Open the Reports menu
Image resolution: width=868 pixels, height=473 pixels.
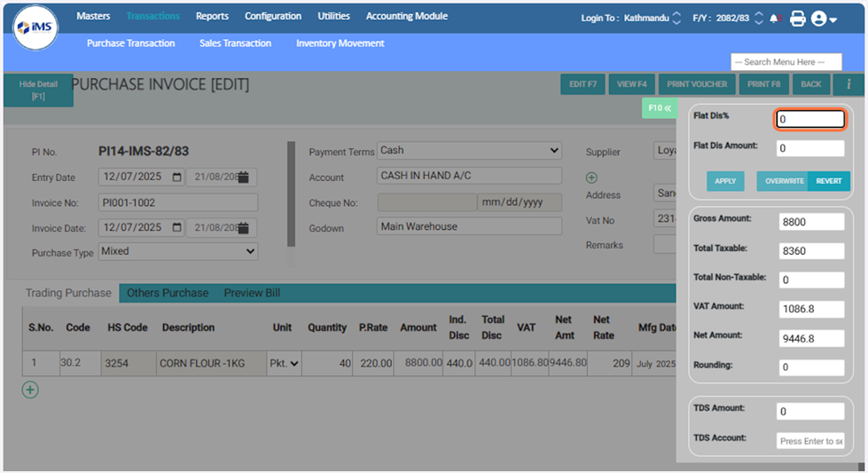212,16
